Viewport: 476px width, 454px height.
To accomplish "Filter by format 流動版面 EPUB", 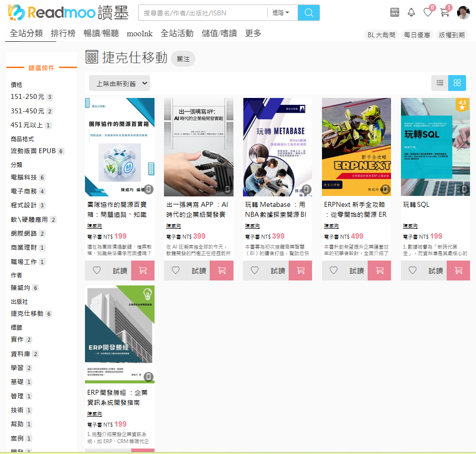I will pyautogui.click(x=37, y=151).
